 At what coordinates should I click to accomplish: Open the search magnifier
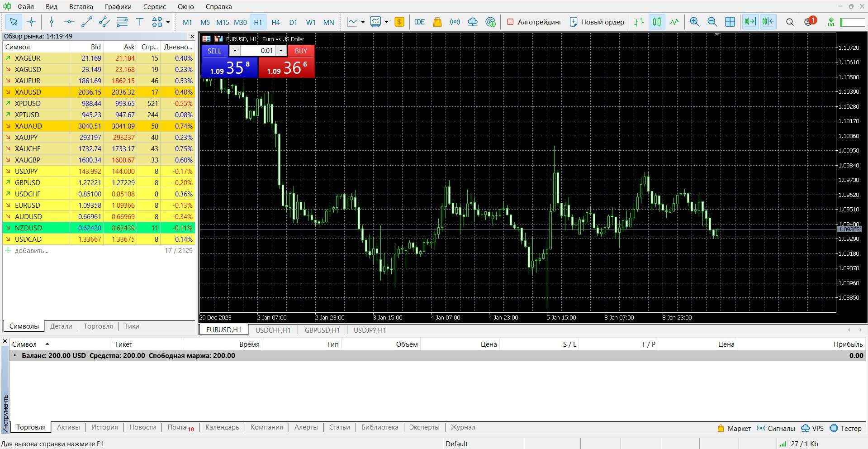tap(790, 22)
